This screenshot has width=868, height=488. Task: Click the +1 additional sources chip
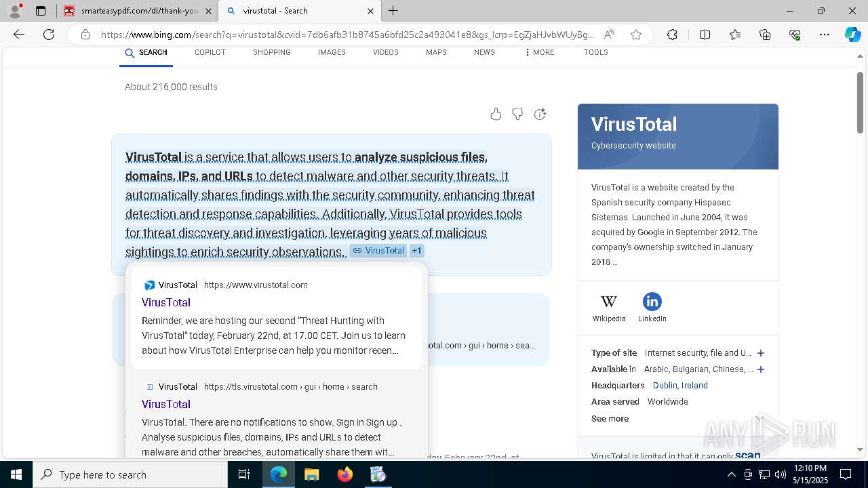coord(416,251)
